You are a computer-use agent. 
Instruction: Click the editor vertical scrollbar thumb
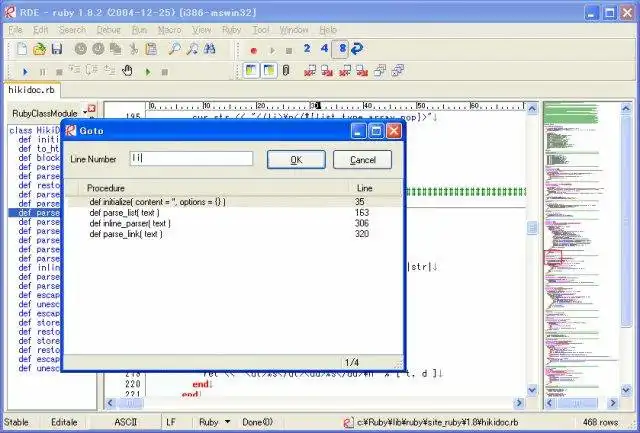[532, 228]
